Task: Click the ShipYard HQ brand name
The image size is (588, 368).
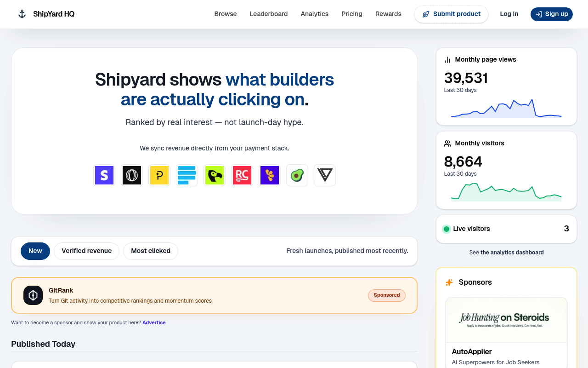Action: click(54, 14)
